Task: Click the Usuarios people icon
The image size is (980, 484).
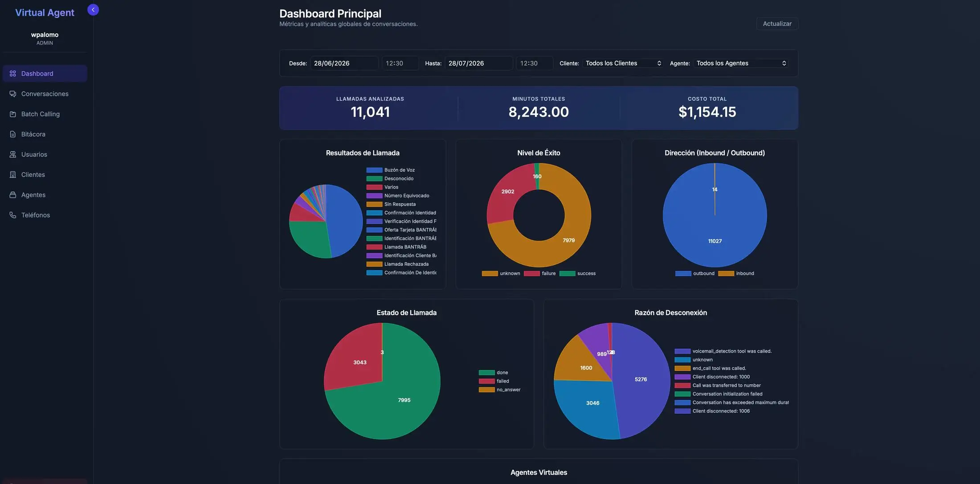Action: pyautogui.click(x=13, y=154)
